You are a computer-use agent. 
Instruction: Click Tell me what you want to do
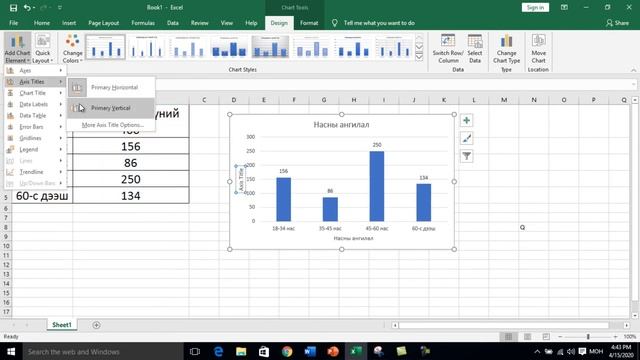click(379, 23)
